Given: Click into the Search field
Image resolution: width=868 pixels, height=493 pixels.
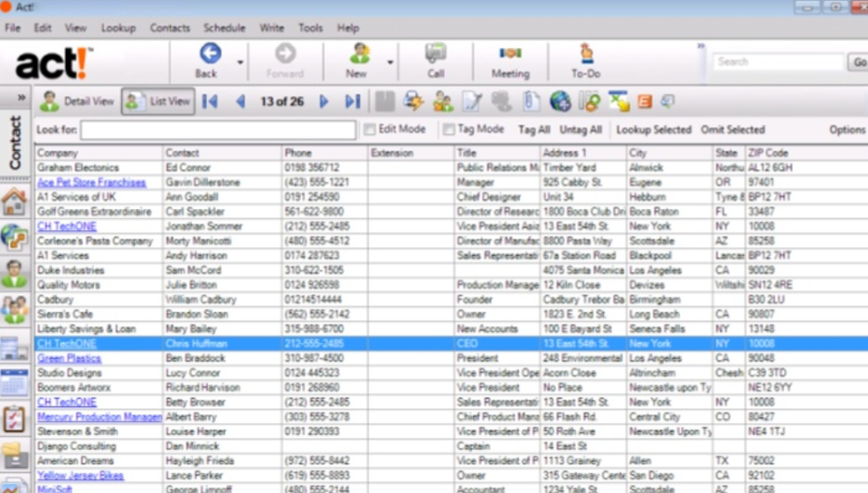Looking at the screenshot, I should (778, 62).
